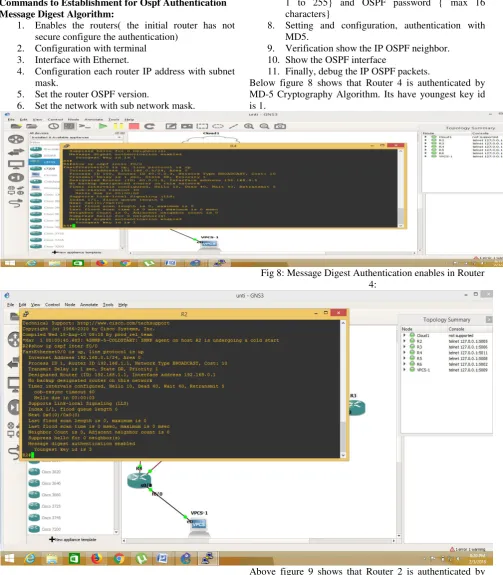Open Windows Start button in lower taskbar
Screen dimensions: 503x575
pos(9,558)
